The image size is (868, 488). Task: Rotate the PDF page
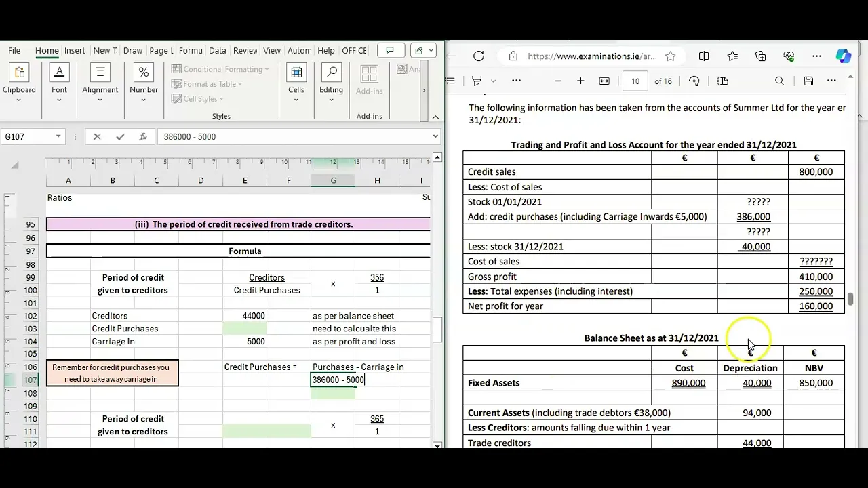point(694,81)
